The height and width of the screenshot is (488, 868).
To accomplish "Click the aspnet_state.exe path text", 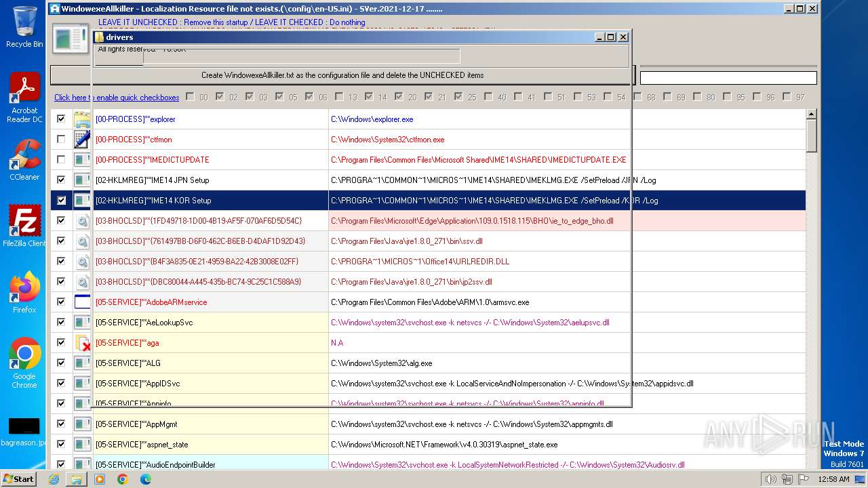I will click(444, 445).
